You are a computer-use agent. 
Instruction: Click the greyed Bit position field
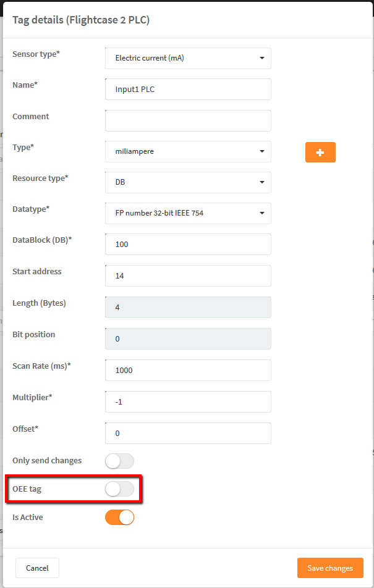coord(188,339)
